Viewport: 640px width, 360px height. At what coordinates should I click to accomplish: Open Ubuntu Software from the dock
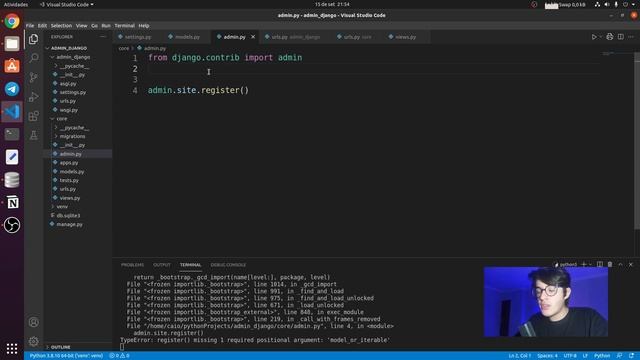click(x=12, y=66)
